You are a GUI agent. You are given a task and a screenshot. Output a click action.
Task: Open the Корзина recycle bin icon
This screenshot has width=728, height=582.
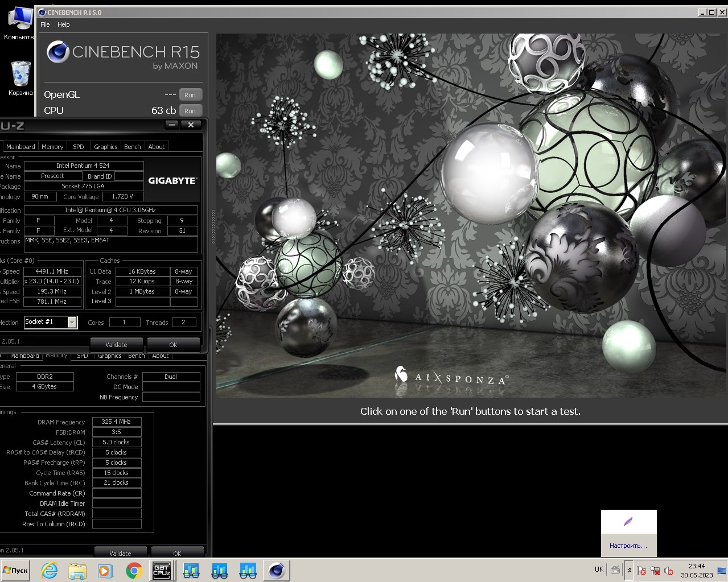[20, 78]
